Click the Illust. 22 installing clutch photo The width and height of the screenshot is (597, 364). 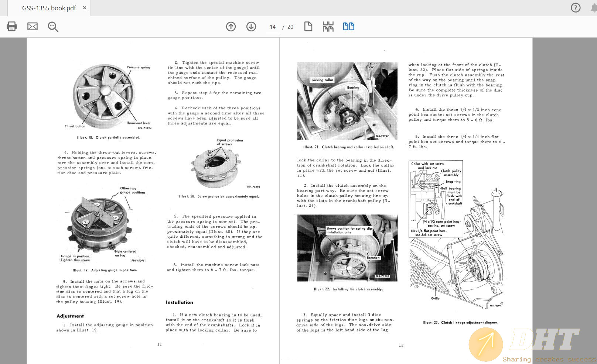tap(347, 248)
